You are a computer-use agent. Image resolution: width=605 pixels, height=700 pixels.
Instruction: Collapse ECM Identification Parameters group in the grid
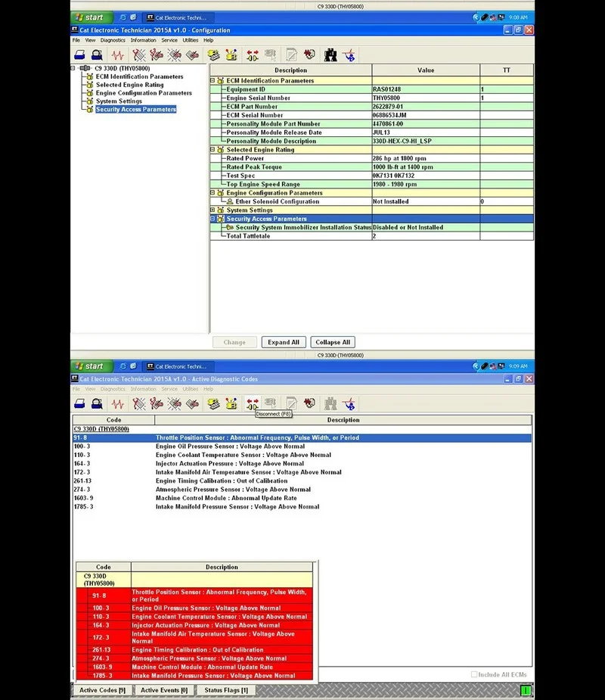click(213, 80)
